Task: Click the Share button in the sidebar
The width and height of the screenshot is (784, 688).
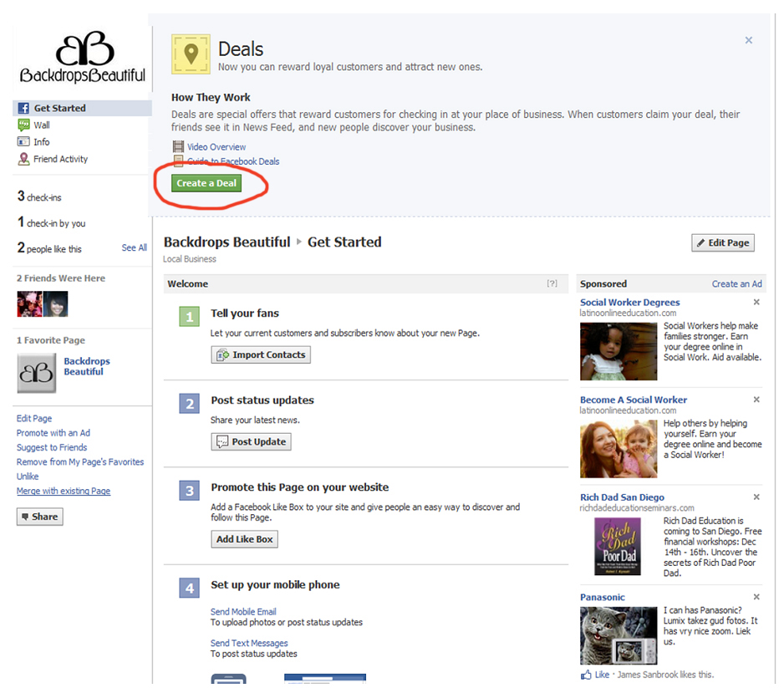Action: pyautogui.click(x=40, y=517)
